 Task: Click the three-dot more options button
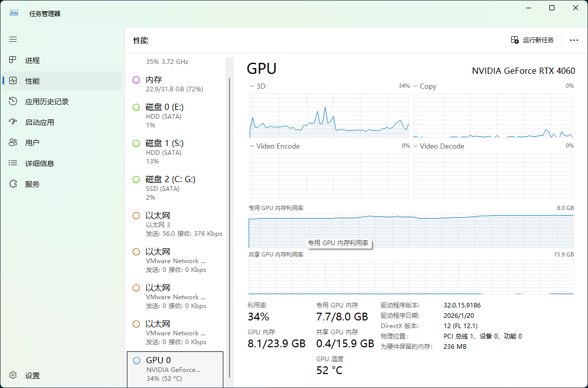(x=574, y=40)
